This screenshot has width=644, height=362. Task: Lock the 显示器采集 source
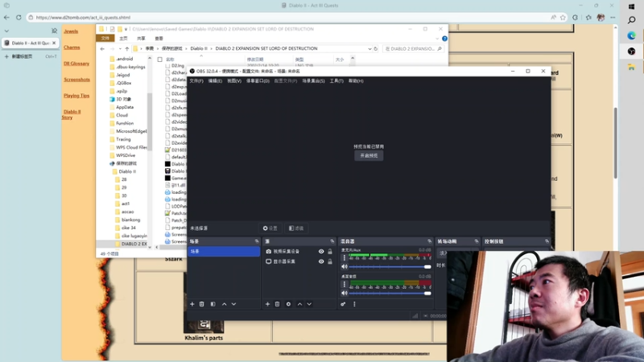330,261
